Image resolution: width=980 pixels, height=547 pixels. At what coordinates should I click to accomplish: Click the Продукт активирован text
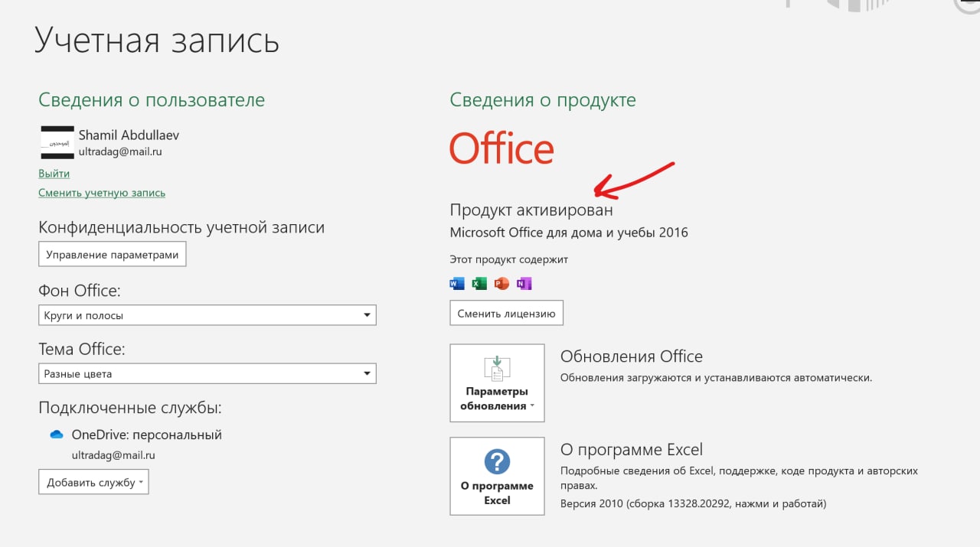(531, 210)
